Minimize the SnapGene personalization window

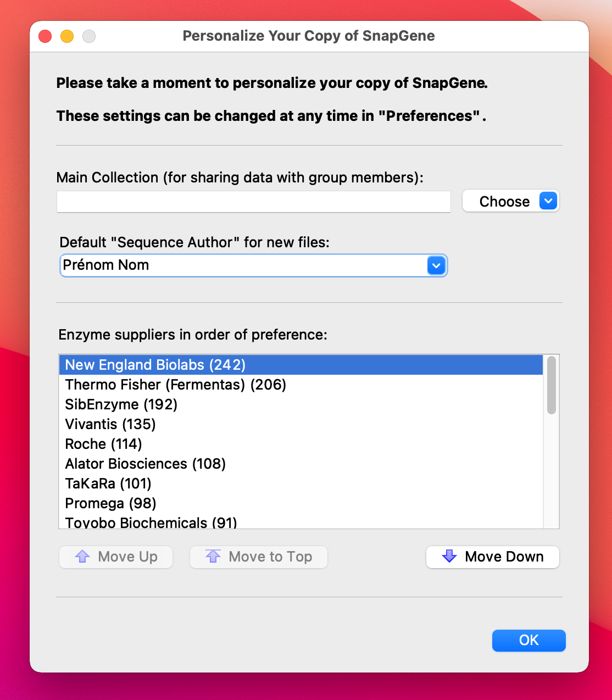(x=67, y=36)
